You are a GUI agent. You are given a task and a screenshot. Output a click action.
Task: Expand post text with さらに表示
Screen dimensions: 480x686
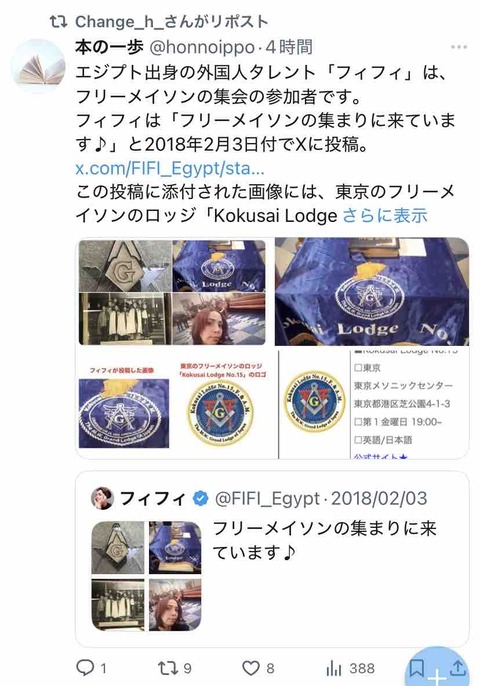tap(385, 216)
